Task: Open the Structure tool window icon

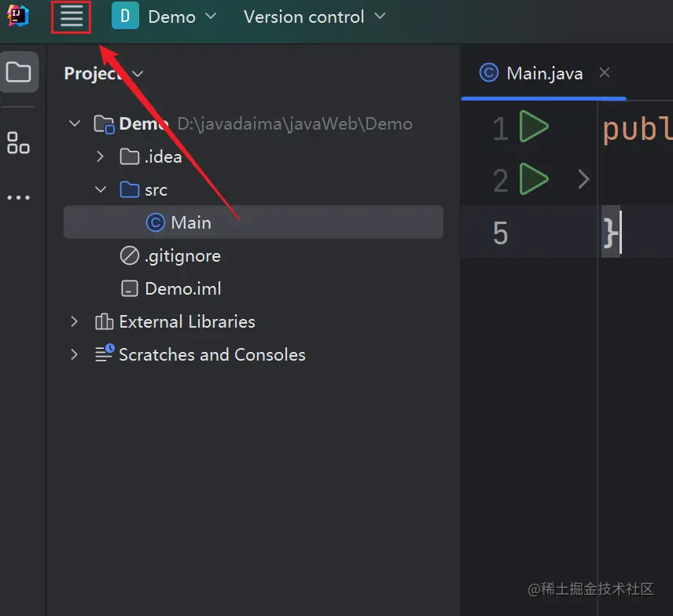Action: click(18, 143)
